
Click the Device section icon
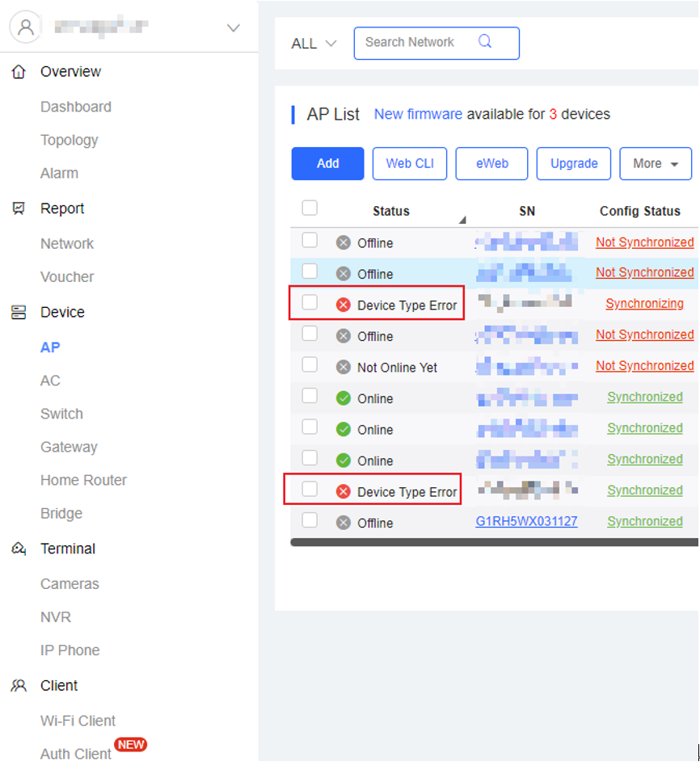tap(19, 313)
